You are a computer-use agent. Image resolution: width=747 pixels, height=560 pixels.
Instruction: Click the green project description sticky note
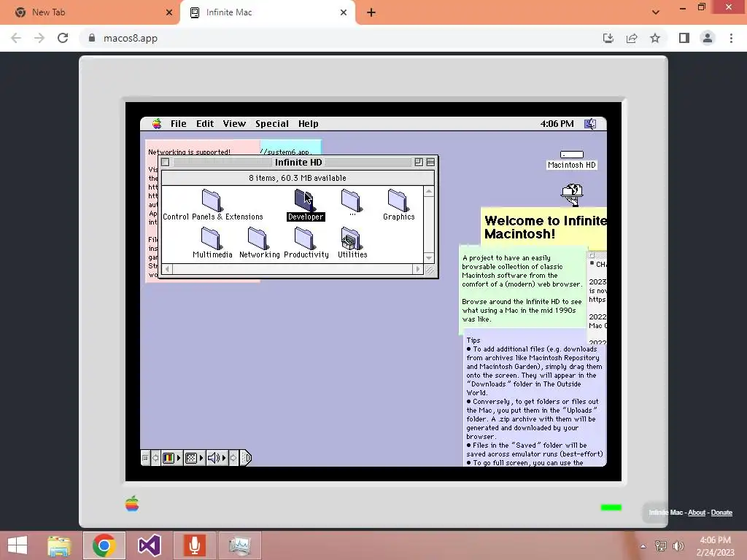(x=522, y=289)
